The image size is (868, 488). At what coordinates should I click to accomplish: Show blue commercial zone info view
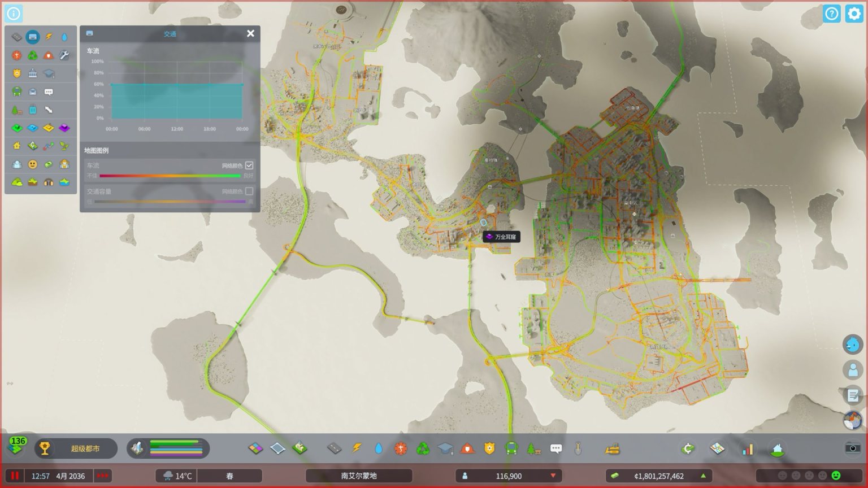coord(33,128)
